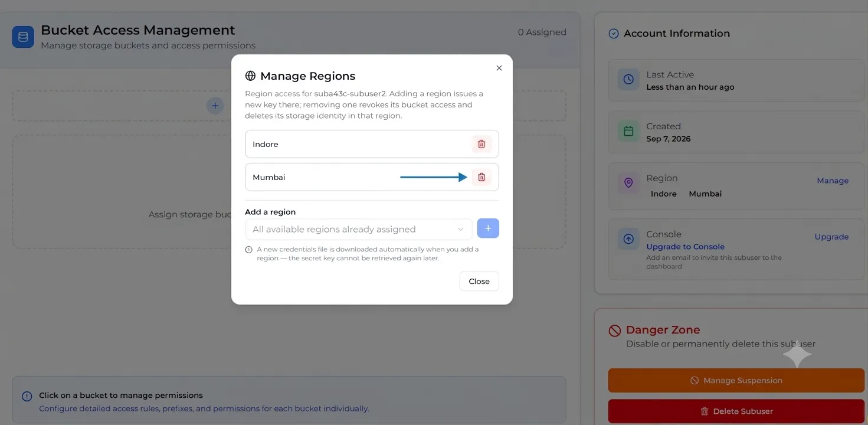This screenshot has height=425, width=868.
Task: Click the Created calendar icon
Action: pyautogui.click(x=628, y=131)
